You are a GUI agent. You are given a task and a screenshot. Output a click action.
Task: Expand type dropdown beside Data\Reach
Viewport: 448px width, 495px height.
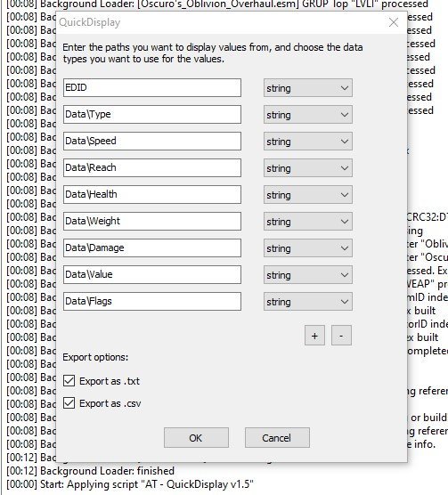click(x=308, y=167)
